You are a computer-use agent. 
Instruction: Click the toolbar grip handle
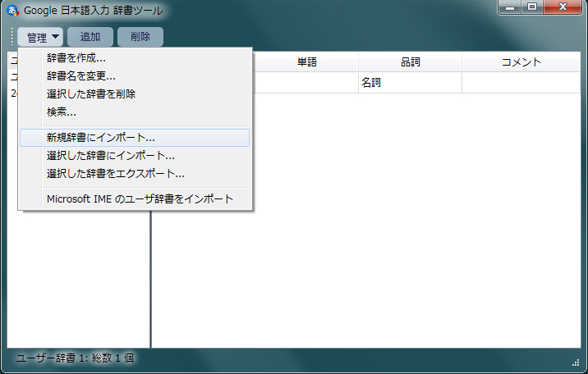tap(12, 37)
